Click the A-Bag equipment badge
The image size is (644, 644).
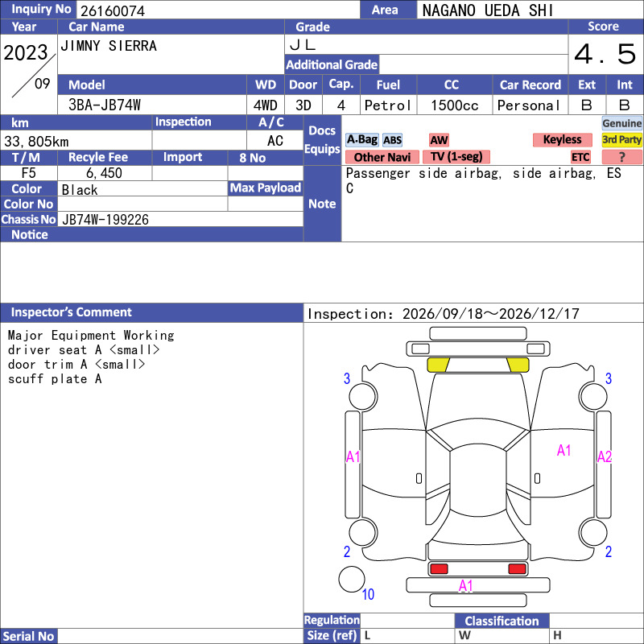click(361, 139)
